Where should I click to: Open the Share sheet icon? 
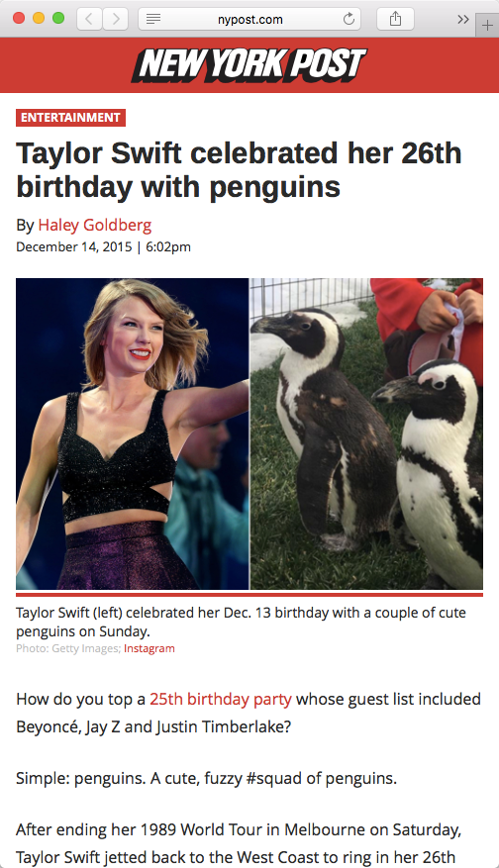[395, 20]
